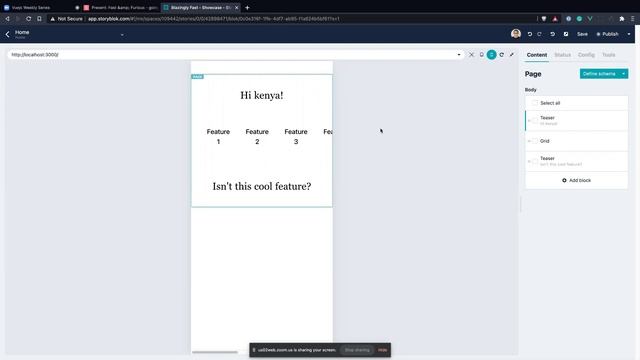Check the first Teaser block checkbox

tap(535, 120)
